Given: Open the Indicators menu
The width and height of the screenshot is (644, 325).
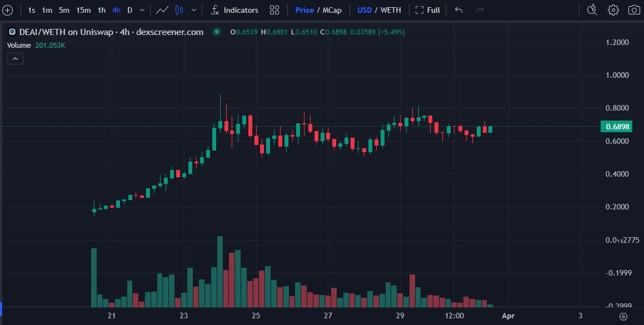Looking at the screenshot, I should [x=234, y=10].
